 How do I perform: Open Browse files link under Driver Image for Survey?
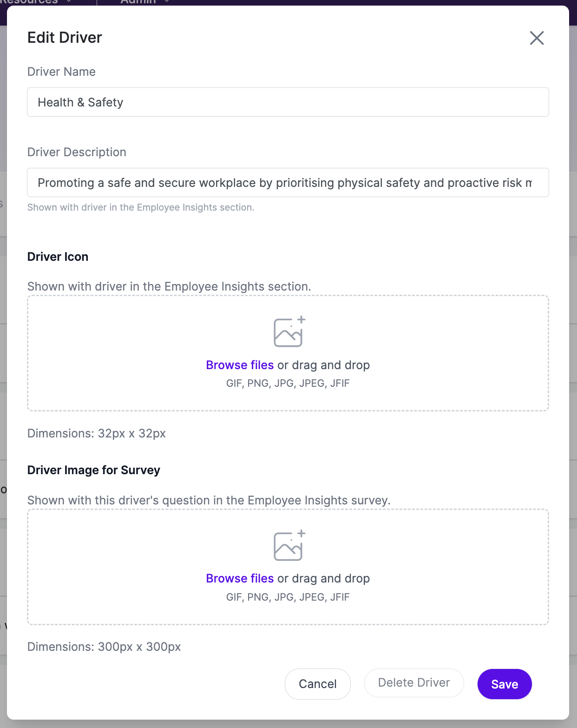coord(240,578)
